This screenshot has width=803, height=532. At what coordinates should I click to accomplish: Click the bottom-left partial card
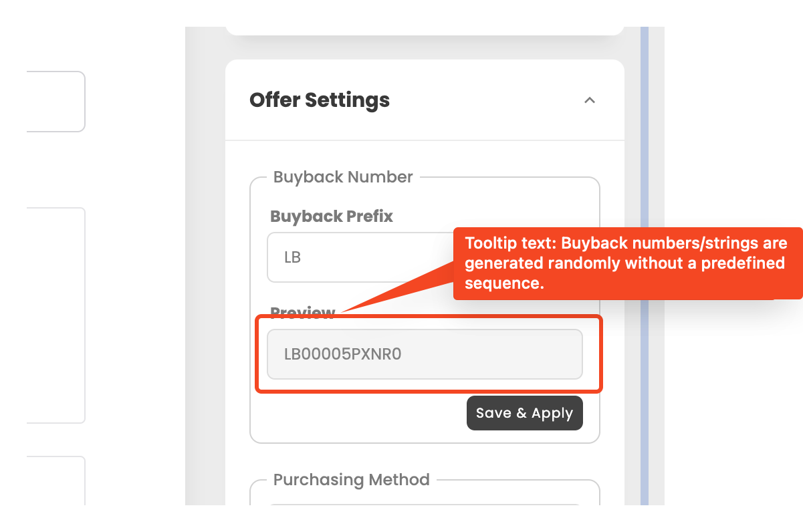tap(56, 481)
